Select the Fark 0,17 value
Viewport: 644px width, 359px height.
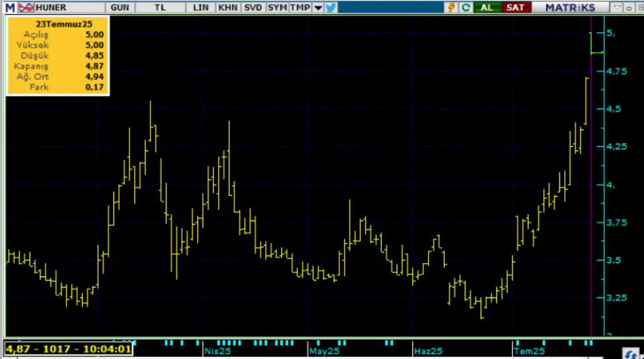pyautogui.click(x=95, y=87)
